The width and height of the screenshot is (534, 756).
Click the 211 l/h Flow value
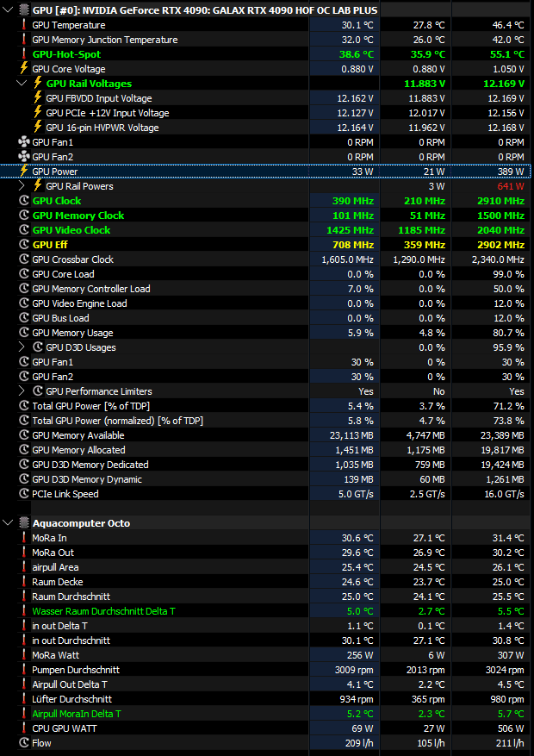tap(510, 743)
